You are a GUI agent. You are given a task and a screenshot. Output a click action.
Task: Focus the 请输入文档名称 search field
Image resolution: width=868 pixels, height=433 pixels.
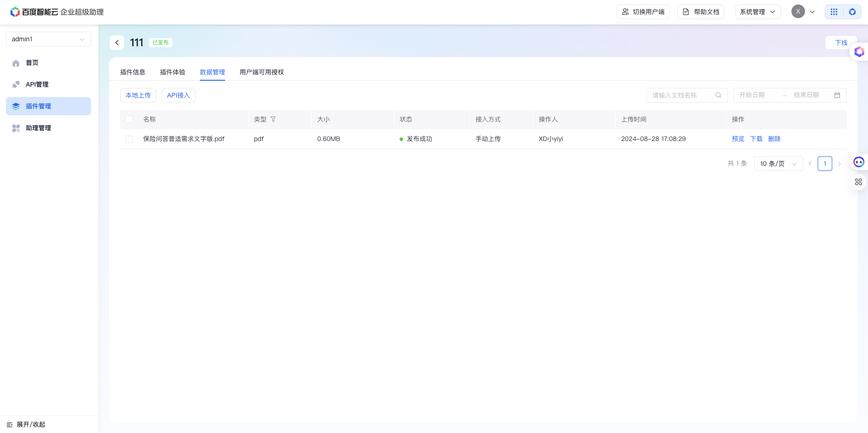coord(687,95)
